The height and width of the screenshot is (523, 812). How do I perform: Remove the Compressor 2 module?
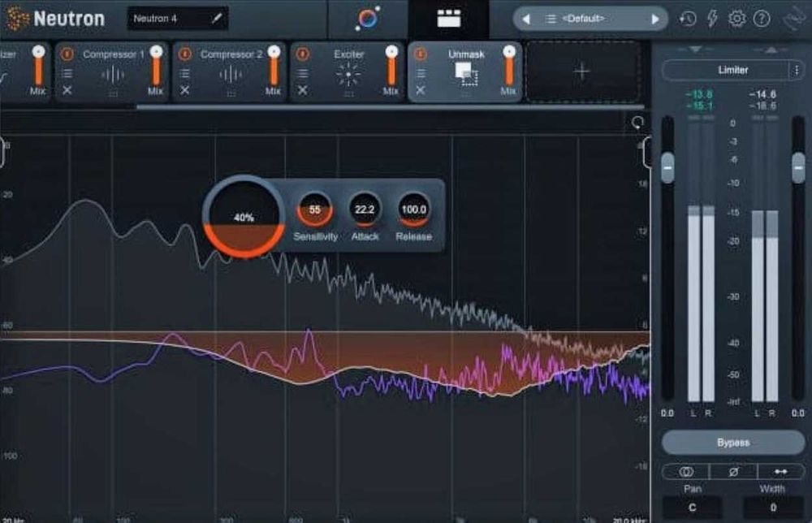tap(184, 90)
